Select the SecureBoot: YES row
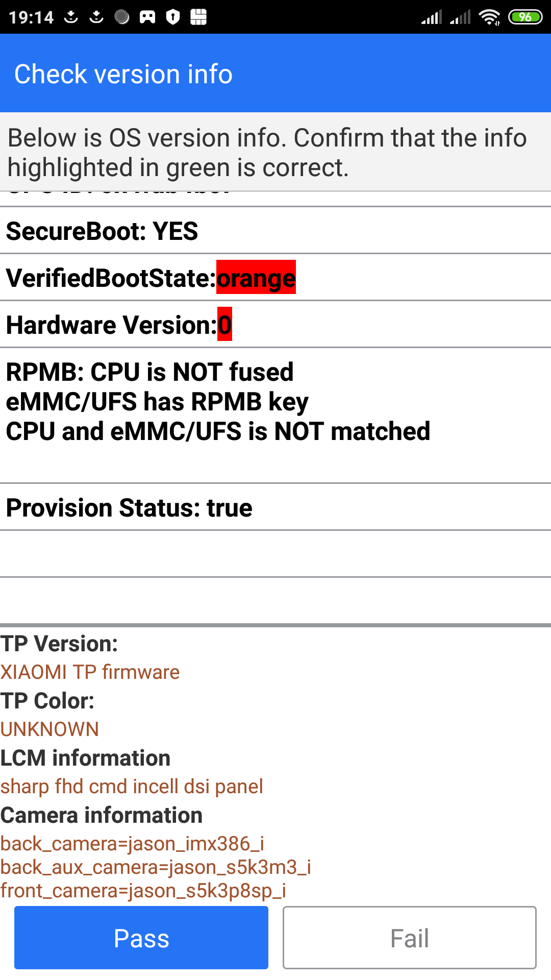Image resolution: width=551 pixels, height=980 pixels. 275,231
